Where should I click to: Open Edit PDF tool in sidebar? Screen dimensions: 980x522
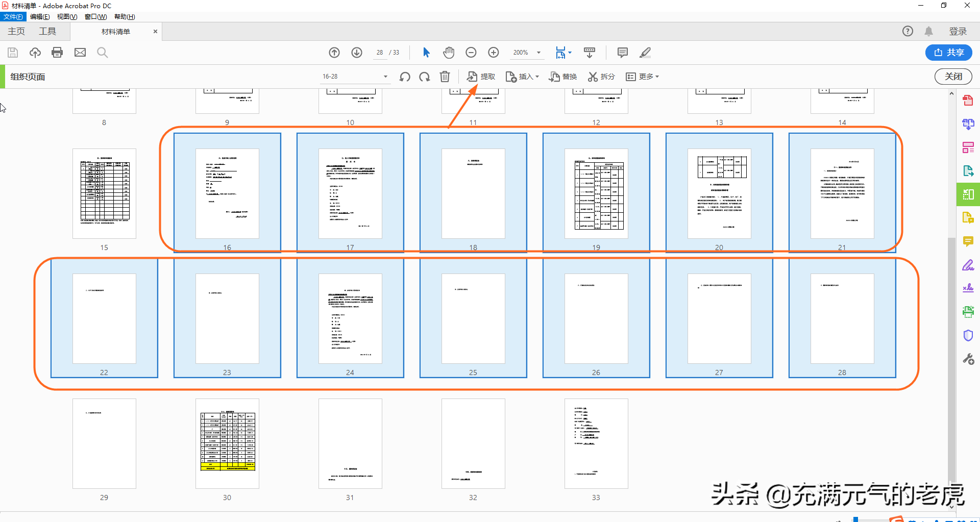[x=968, y=147]
